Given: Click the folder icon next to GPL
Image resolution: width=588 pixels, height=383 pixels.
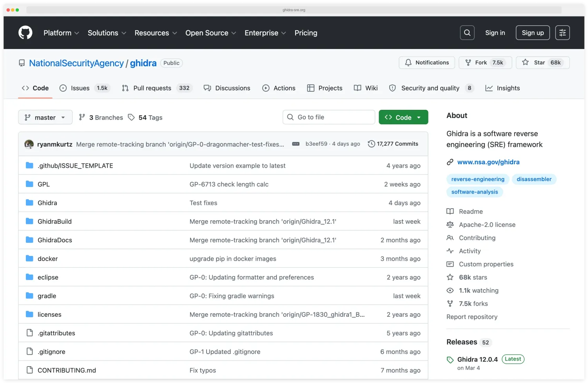Looking at the screenshot, I should click(x=29, y=184).
